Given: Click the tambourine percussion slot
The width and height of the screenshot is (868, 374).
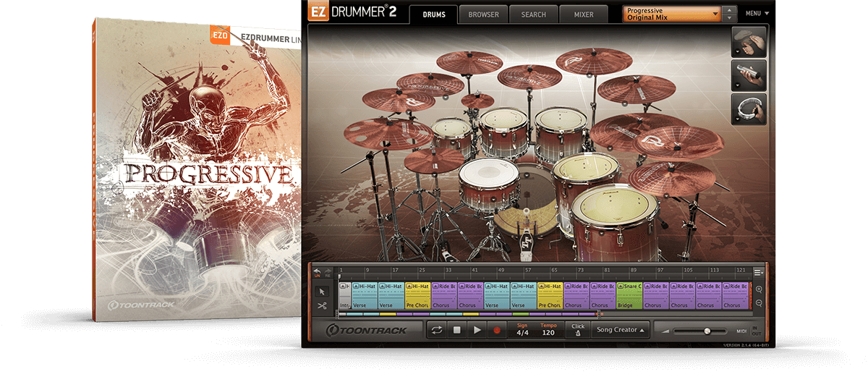Looking at the screenshot, I should pyautogui.click(x=749, y=108).
